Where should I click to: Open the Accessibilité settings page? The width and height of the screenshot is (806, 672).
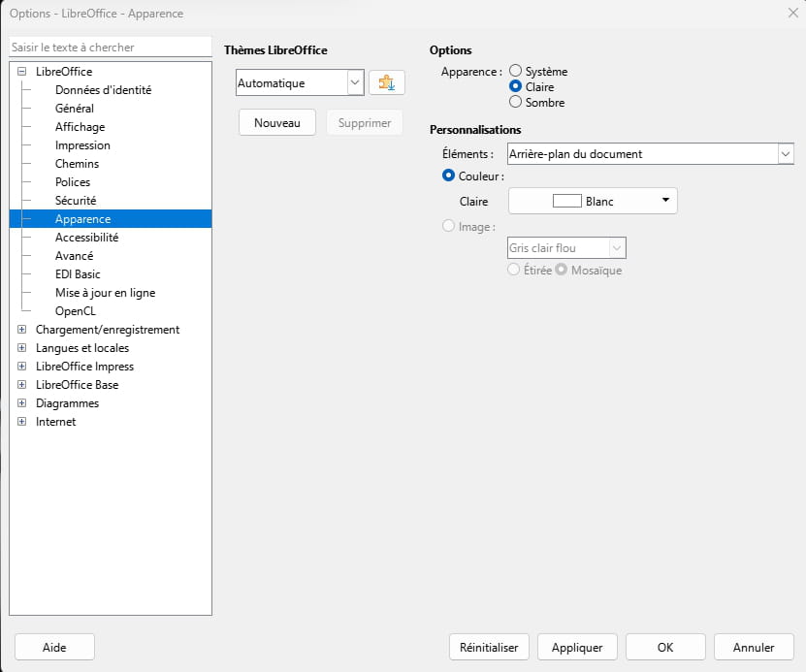tap(87, 238)
